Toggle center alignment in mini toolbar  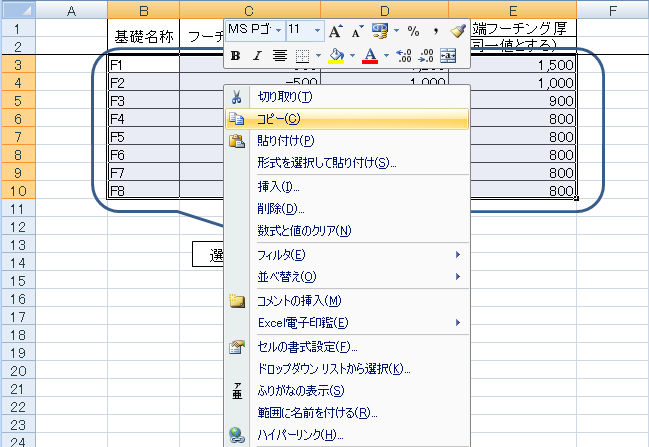pos(279,55)
